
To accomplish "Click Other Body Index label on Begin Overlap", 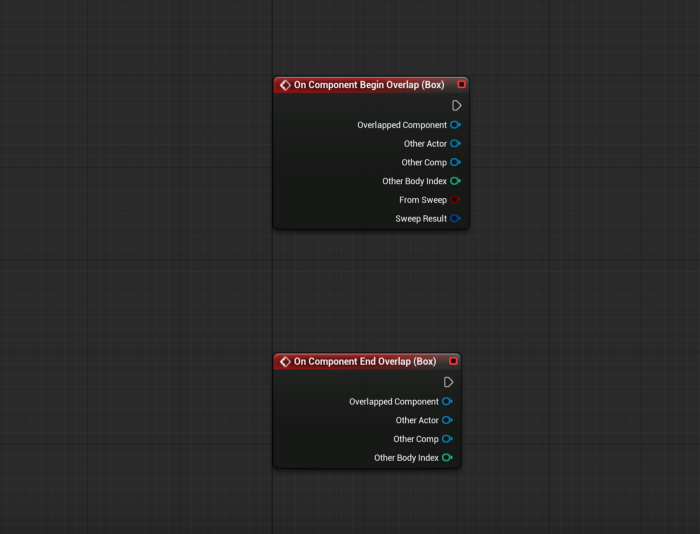I will coord(414,181).
